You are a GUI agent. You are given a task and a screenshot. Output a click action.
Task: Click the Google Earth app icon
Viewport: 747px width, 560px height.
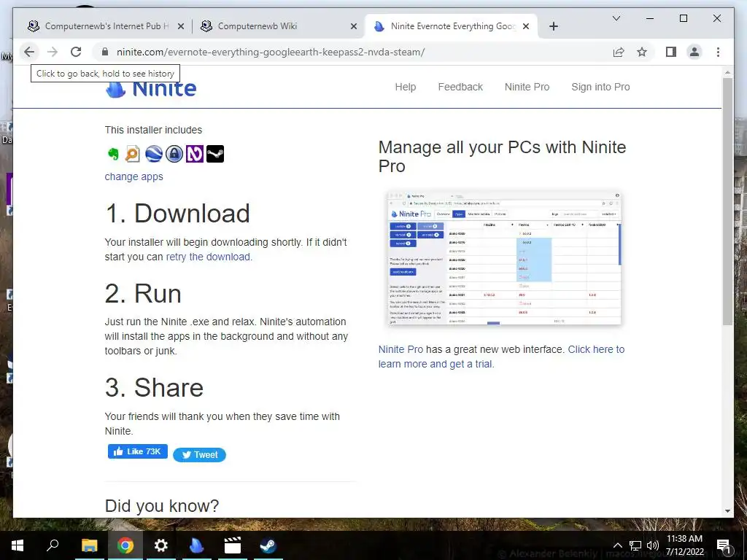pos(154,154)
